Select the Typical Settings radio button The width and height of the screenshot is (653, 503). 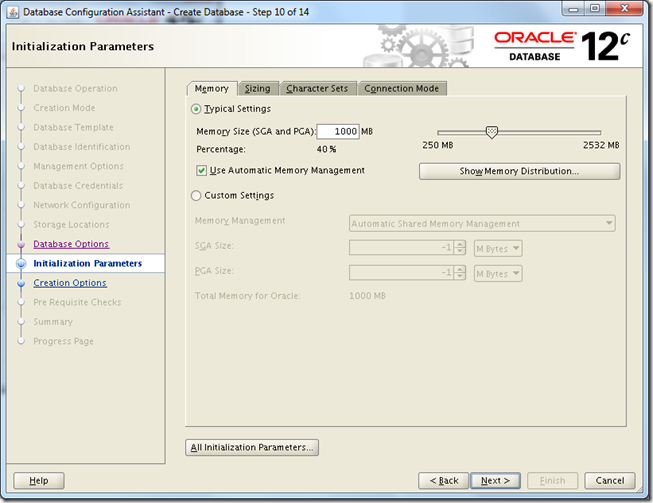pyautogui.click(x=196, y=109)
